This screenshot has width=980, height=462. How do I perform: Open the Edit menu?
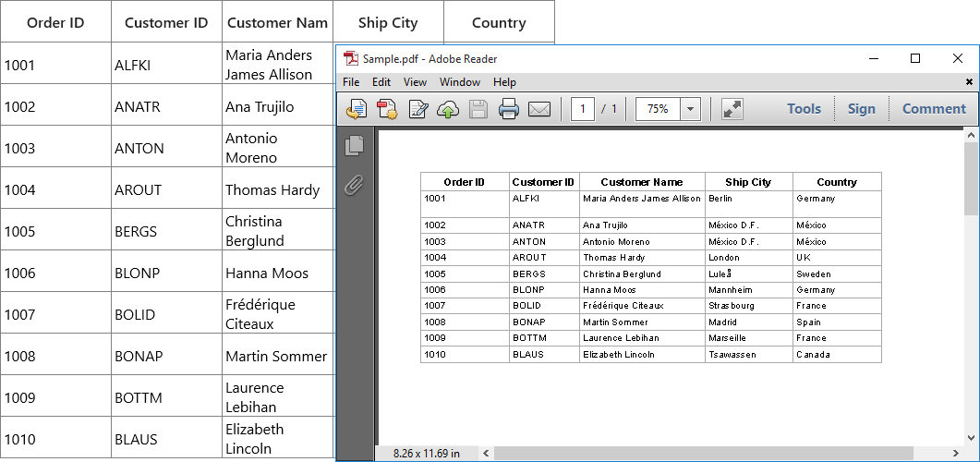click(x=381, y=82)
